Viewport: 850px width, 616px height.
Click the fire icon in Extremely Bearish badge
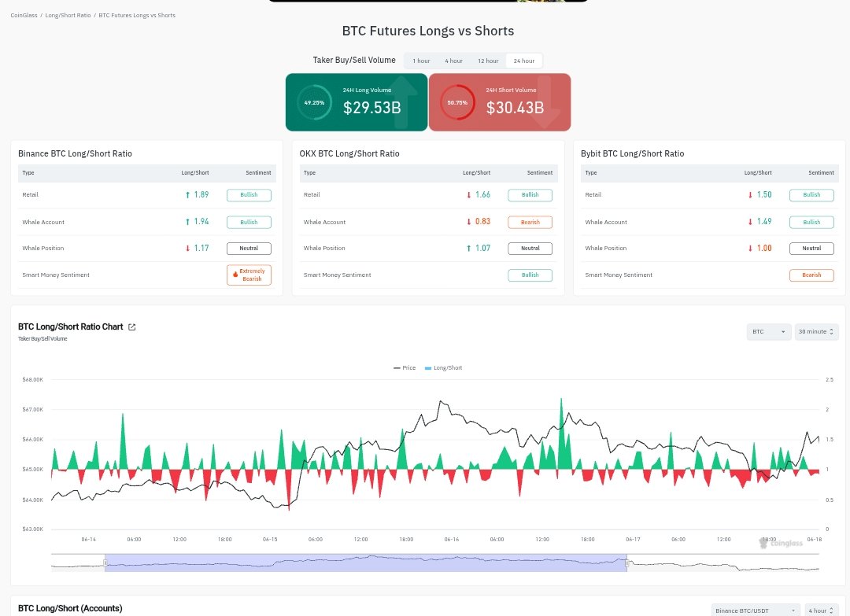pos(235,274)
